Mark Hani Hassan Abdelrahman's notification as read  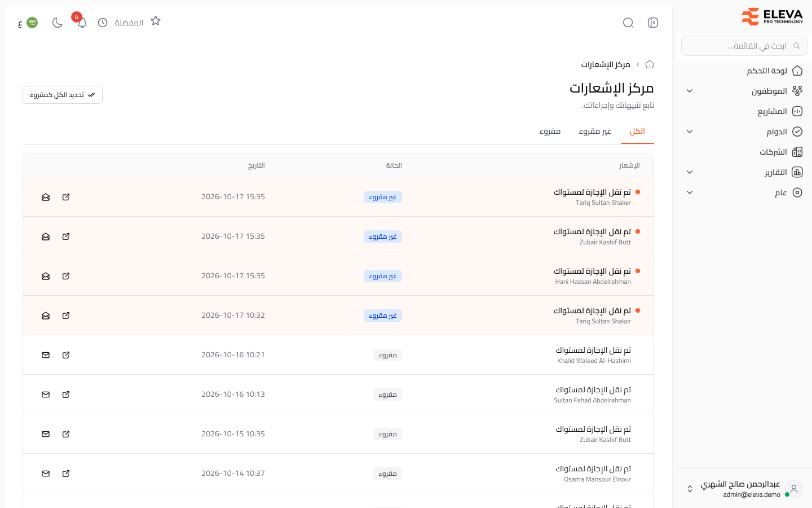point(46,276)
